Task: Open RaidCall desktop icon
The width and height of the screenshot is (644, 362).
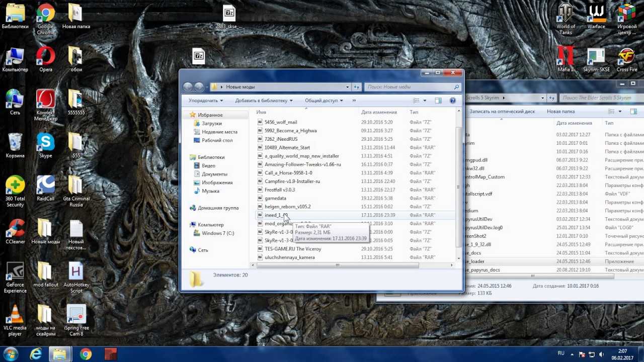Action: [46, 189]
